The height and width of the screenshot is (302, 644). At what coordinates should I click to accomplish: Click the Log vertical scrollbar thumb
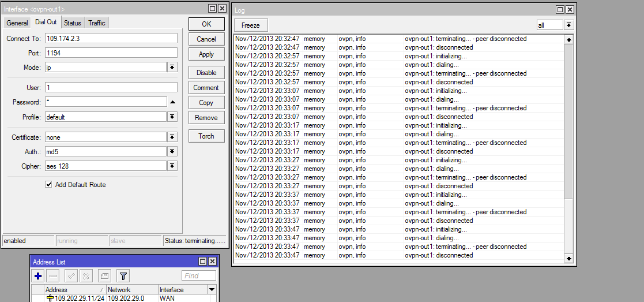(x=569, y=225)
